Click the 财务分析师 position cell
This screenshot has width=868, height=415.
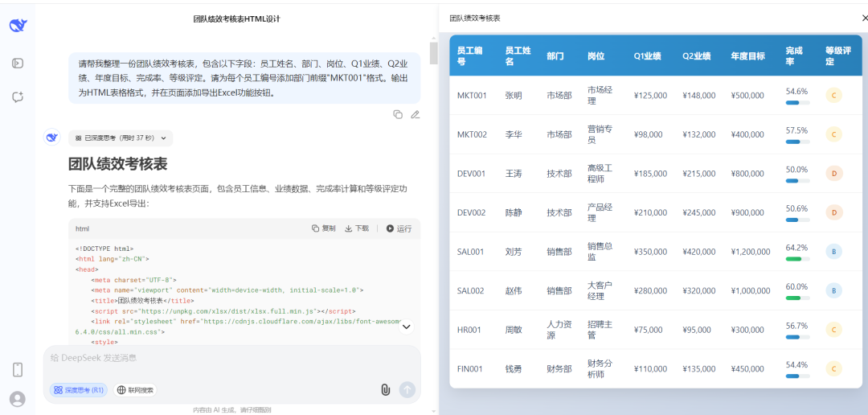tap(600, 368)
